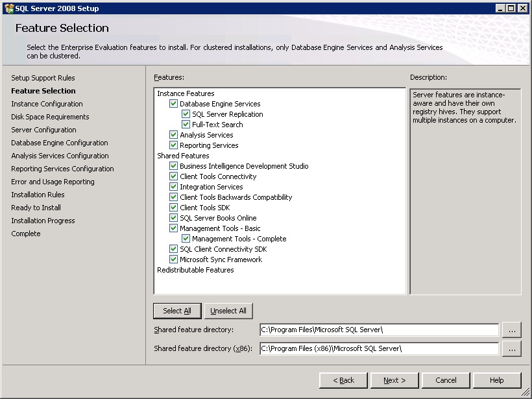Click Feature Selection step in sidebar
Viewport: 532px width, 399px height.
43,91
